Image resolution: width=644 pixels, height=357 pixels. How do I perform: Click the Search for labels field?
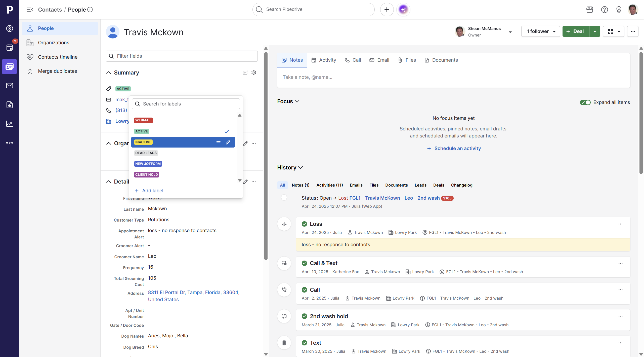coord(186,104)
